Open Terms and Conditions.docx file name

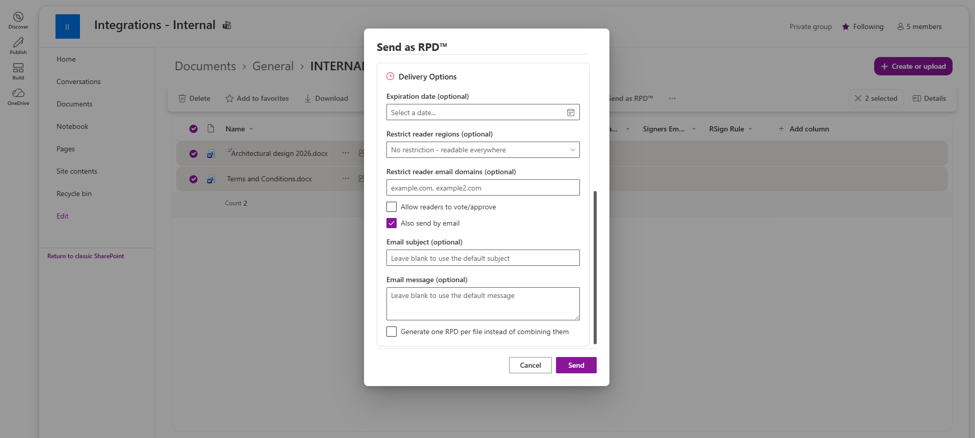[x=269, y=179]
